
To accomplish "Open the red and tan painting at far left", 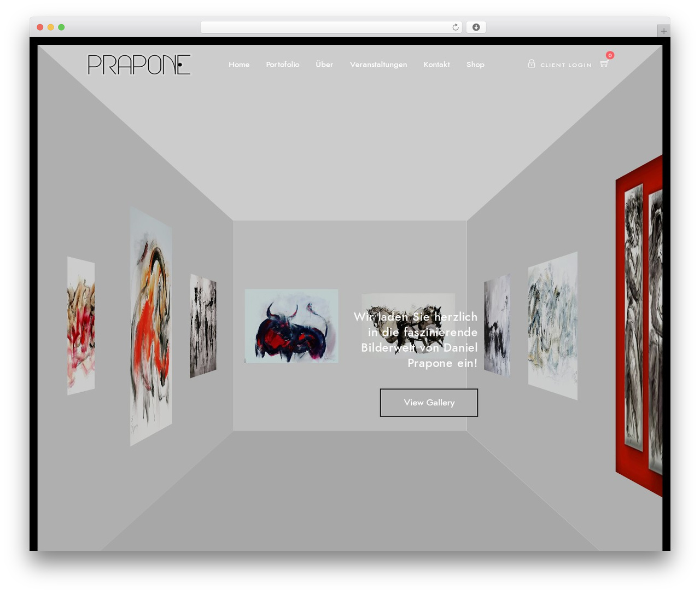I will (x=81, y=326).
